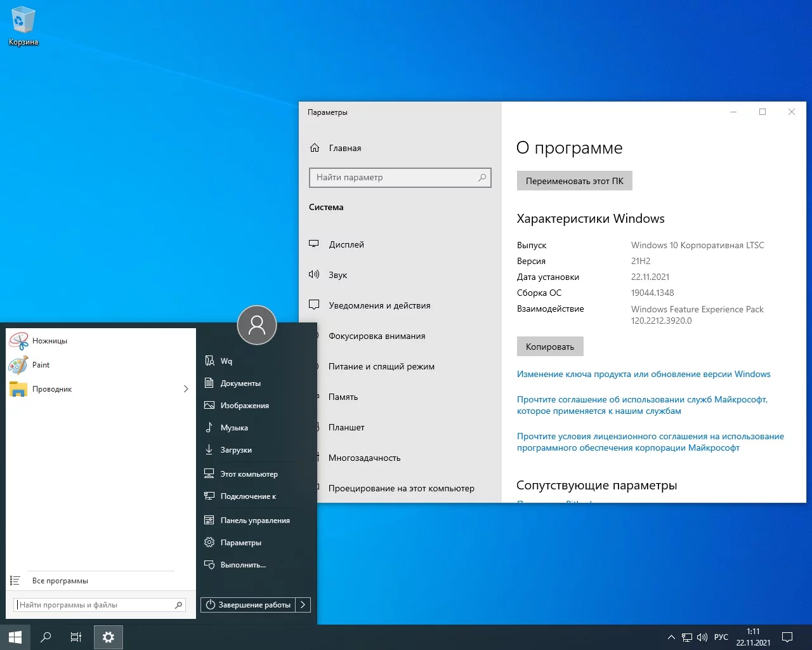812x650 pixels.
Task: Click magnifier icon in Start search box
Action: pos(179,605)
